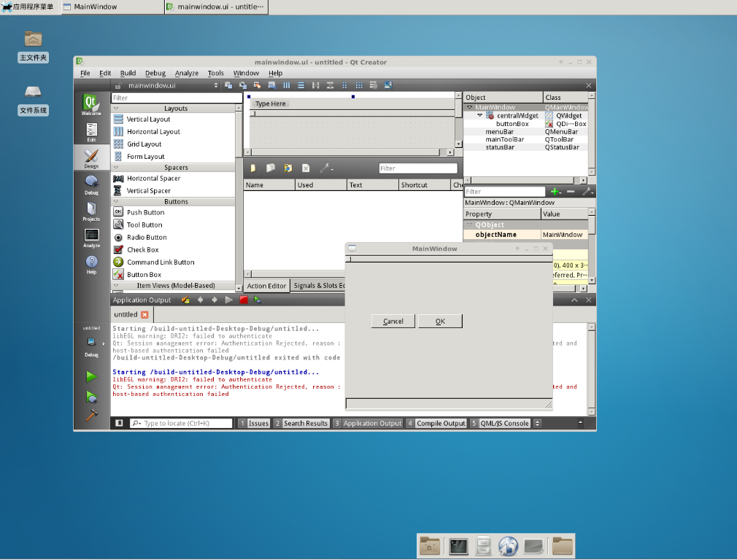
Task: Click Adjust Size toolbar icon
Action: 388,85
